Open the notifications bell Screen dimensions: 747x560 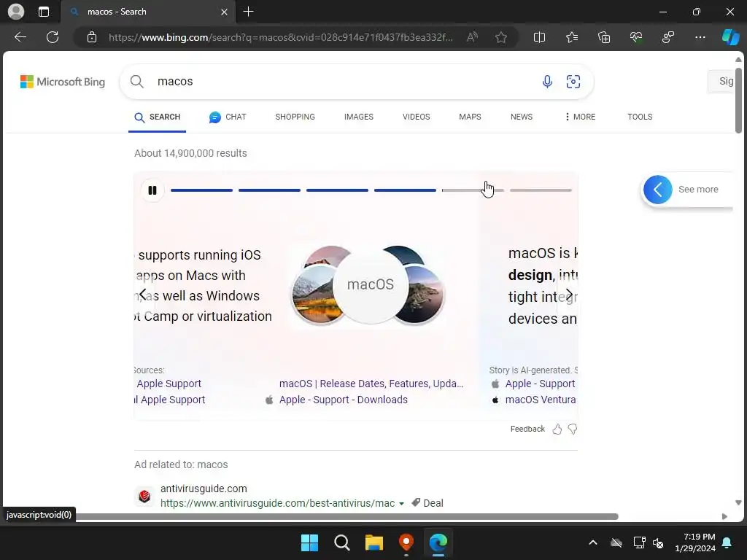(x=727, y=542)
